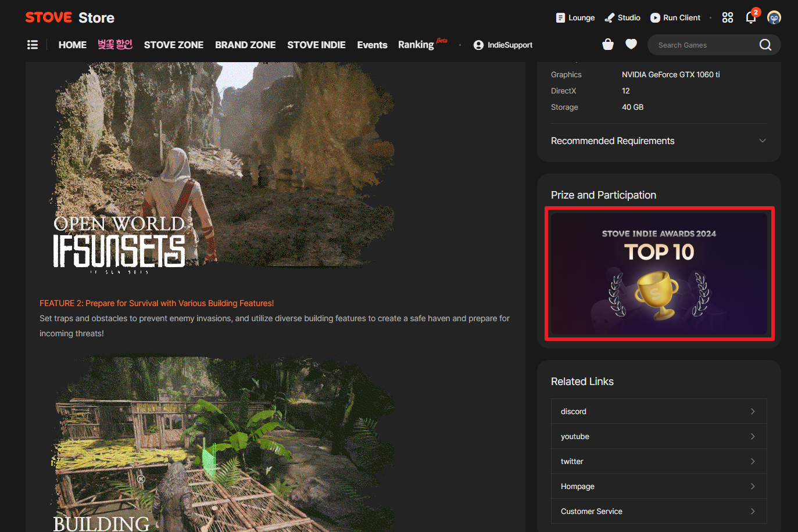
Task: Open the Customer Service link
Action: [x=659, y=511]
